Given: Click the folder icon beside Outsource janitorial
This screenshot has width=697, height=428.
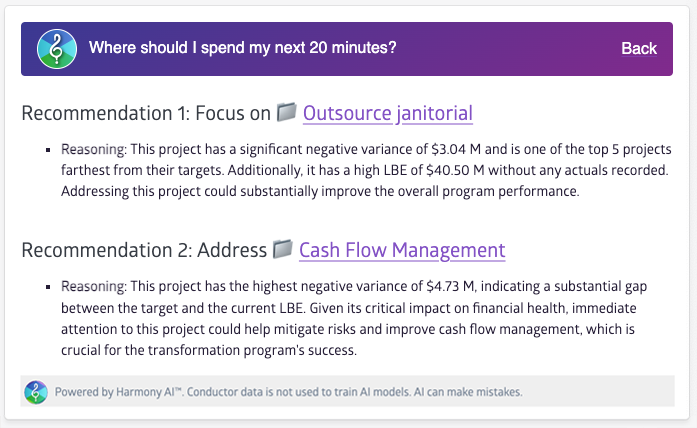Looking at the screenshot, I should pyautogui.click(x=287, y=112).
